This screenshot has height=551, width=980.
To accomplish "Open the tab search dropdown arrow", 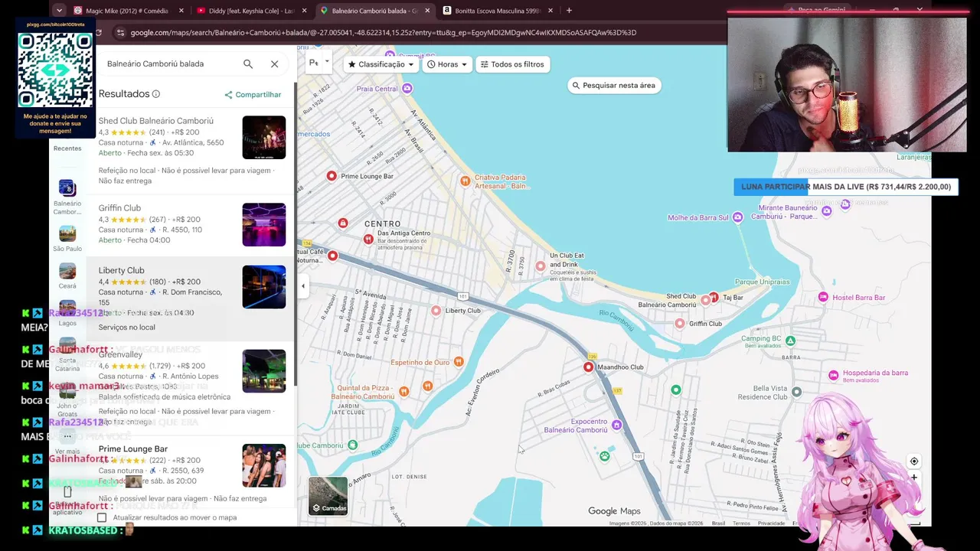I will click(x=60, y=11).
